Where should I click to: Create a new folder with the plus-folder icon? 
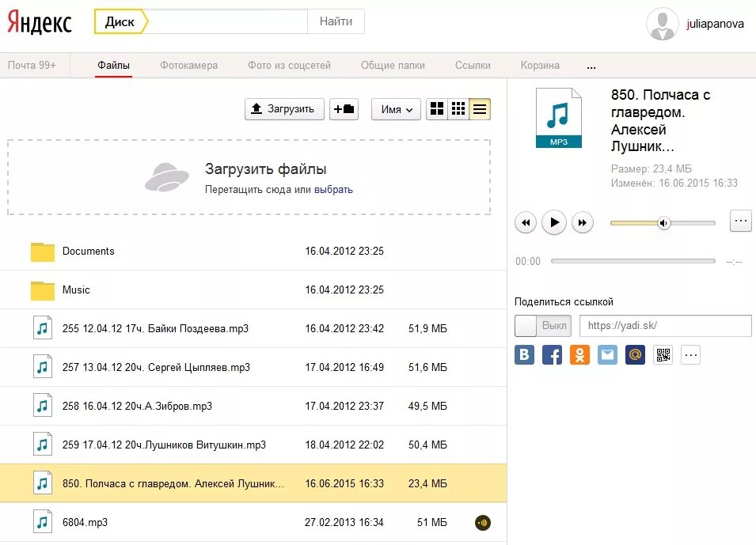pos(344,109)
